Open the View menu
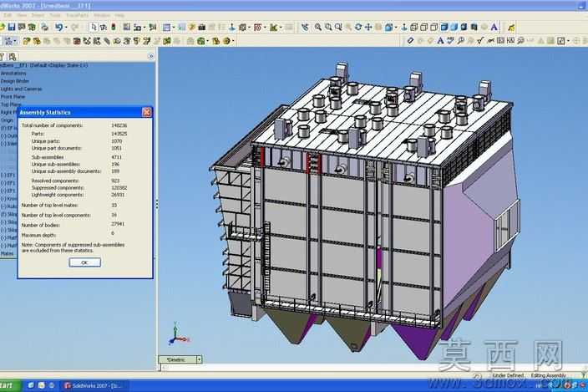 [22, 15]
